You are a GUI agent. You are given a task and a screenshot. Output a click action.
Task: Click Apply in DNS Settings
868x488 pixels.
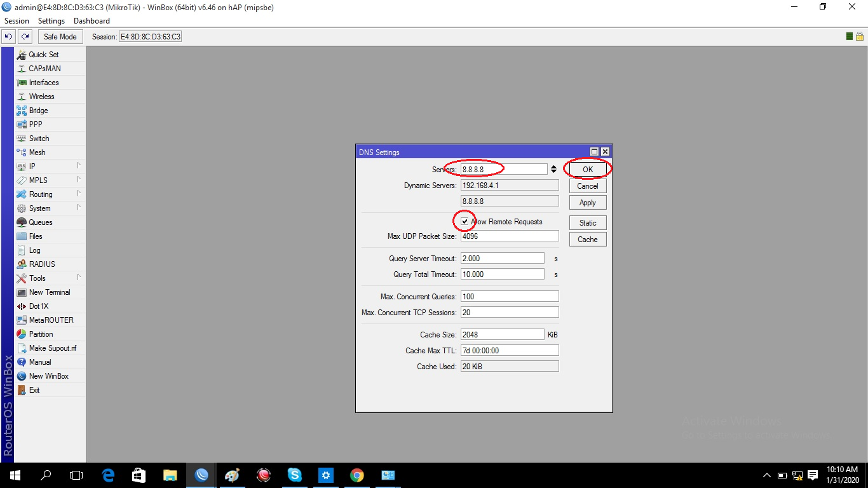pos(588,203)
